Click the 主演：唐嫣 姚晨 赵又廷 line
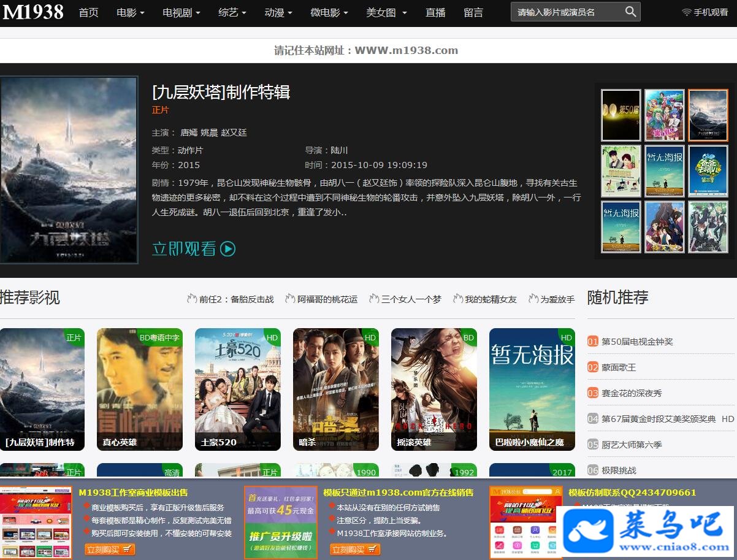The height and width of the screenshot is (560, 737). tap(199, 132)
